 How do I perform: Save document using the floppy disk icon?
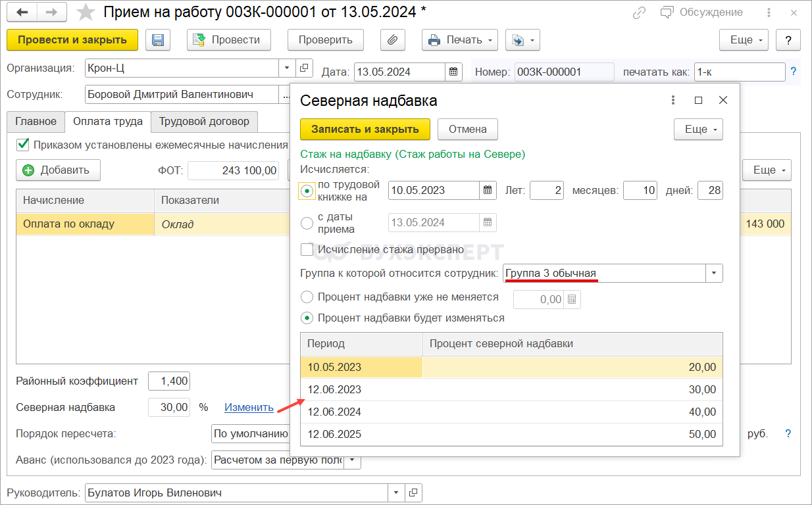tap(158, 40)
